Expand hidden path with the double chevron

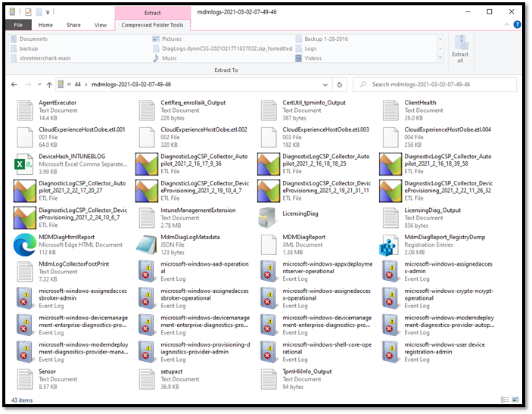(69, 85)
